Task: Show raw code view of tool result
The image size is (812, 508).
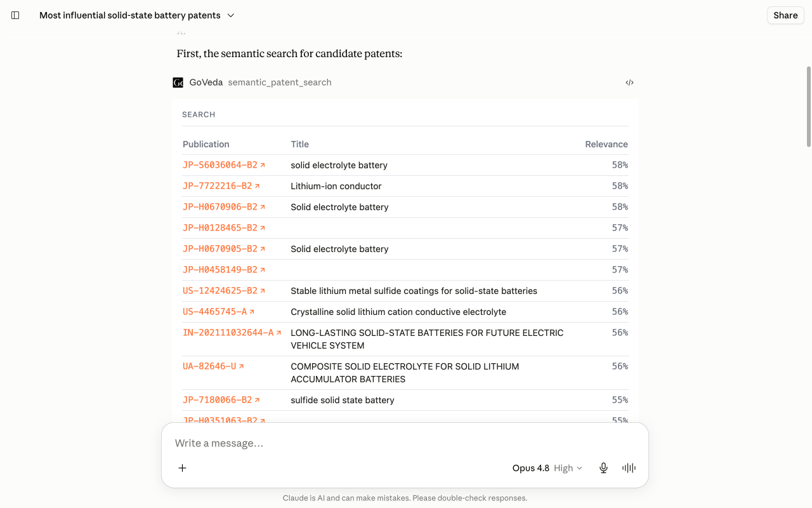Action: tap(629, 83)
